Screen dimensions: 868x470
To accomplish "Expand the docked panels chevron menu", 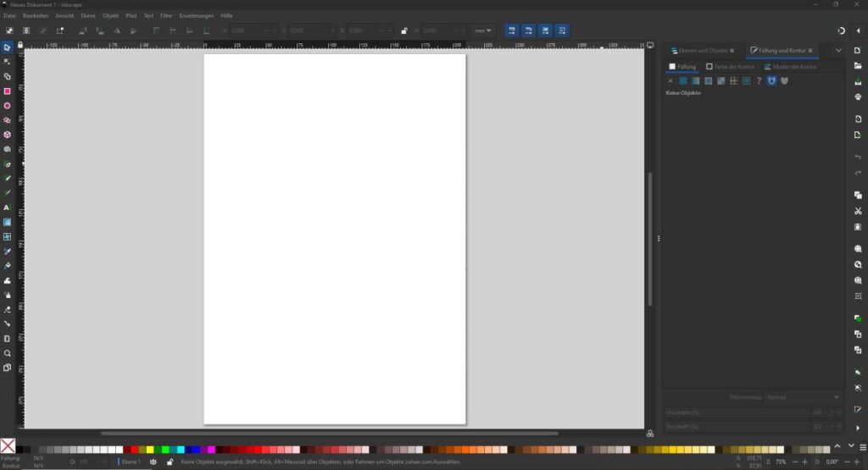I will (838, 50).
